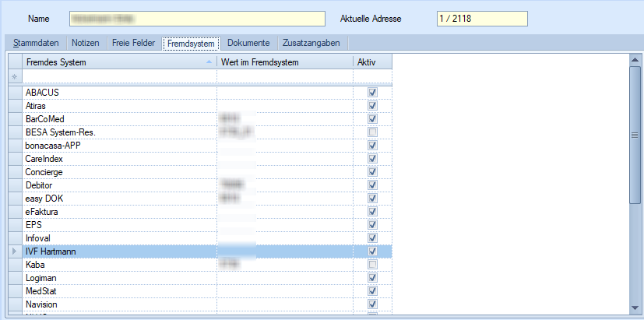This screenshot has width=644, height=320.
Task: Click the vertical scrollbar thumb
Action: tap(635, 135)
